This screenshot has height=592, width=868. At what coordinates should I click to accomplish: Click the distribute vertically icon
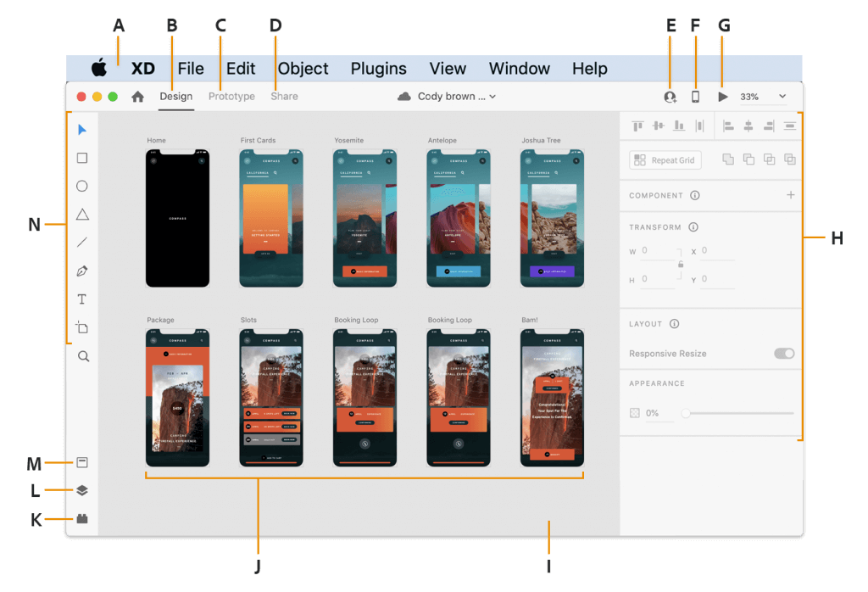click(790, 126)
